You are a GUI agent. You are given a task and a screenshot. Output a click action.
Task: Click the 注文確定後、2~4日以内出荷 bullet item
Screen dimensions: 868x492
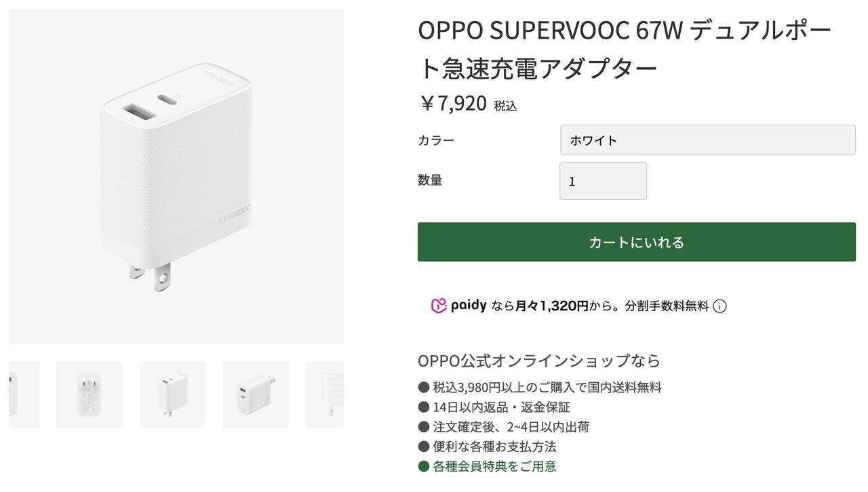[511, 427]
